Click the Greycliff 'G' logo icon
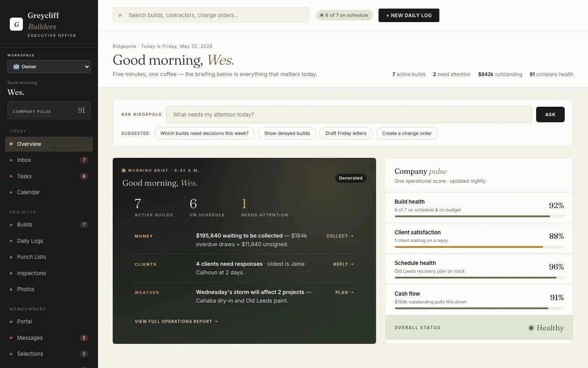Viewport: 588px width, 368px height. click(x=16, y=24)
